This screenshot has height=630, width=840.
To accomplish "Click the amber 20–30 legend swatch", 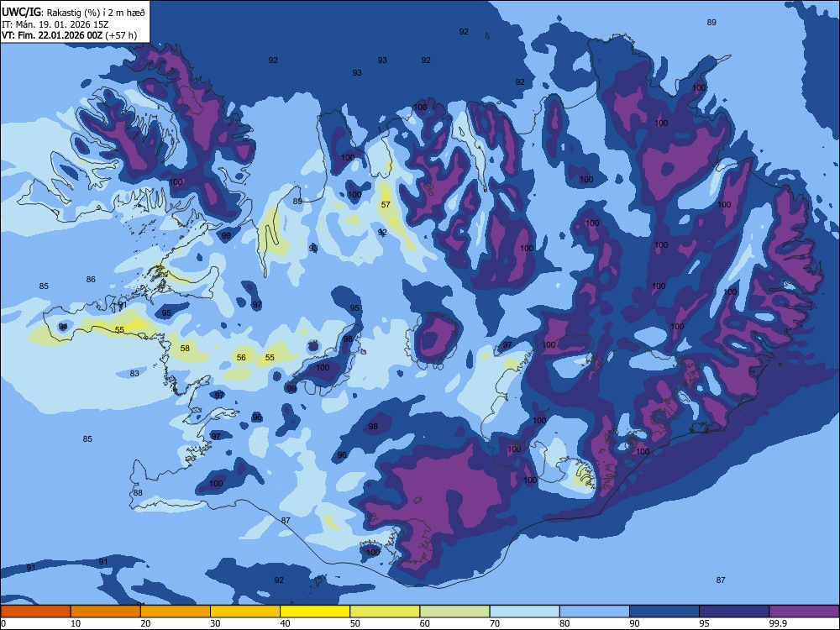I will click(176, 612).
